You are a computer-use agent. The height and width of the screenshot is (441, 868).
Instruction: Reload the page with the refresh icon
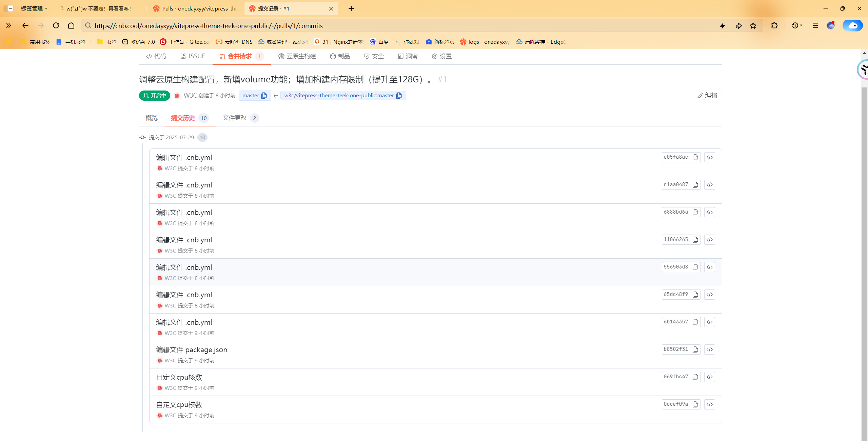pos(56,25)
